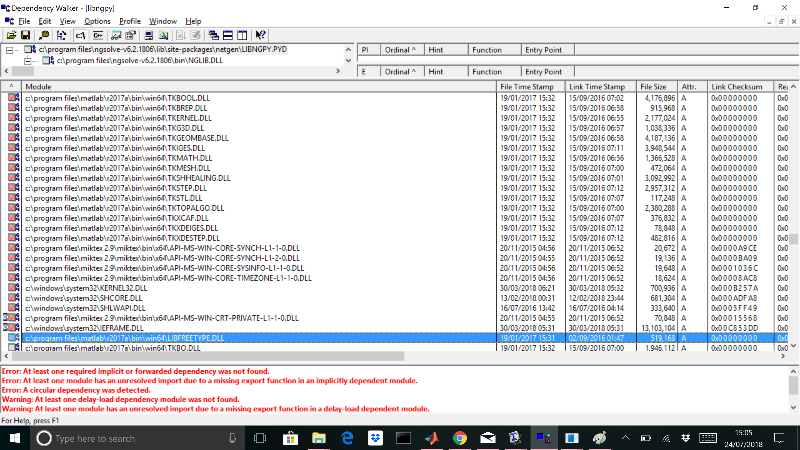This screenshot has height=450, width=800.
Task: Click the PI column header
Action: 369,50
